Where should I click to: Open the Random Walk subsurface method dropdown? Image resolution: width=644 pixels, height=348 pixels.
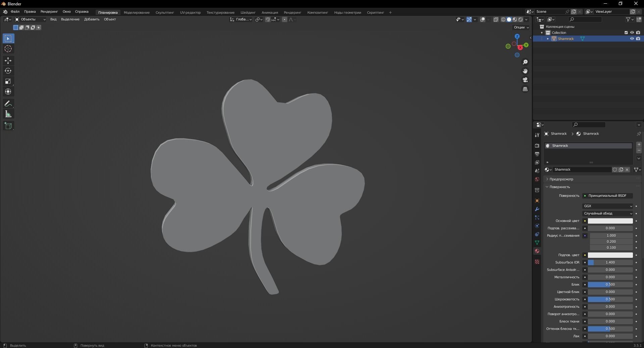[608, 214]
